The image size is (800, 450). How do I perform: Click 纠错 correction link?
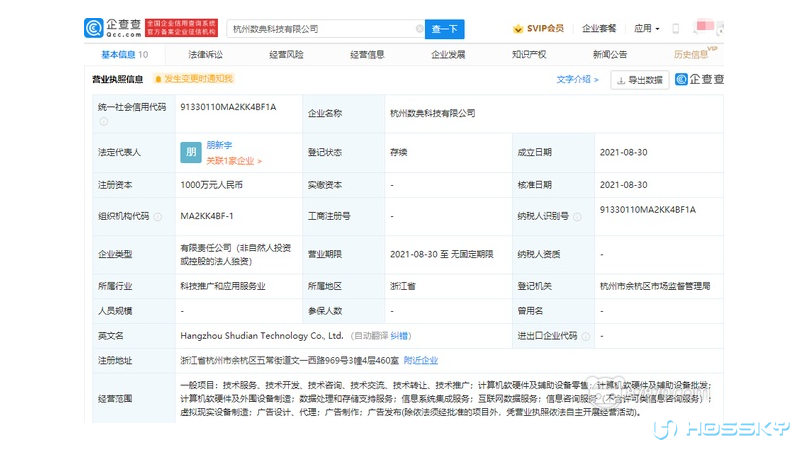(x=399, y=336)
